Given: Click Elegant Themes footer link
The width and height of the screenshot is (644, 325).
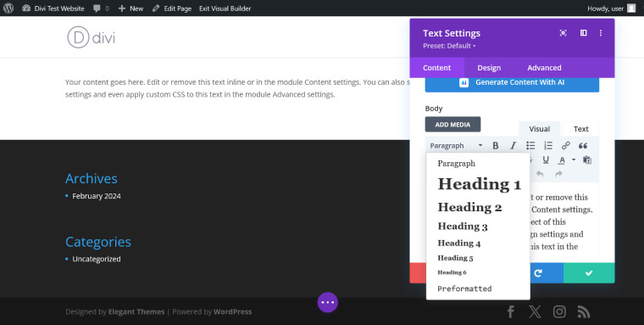Looking at the screenshot, I should pyautogui.click(x=136, y=311).
